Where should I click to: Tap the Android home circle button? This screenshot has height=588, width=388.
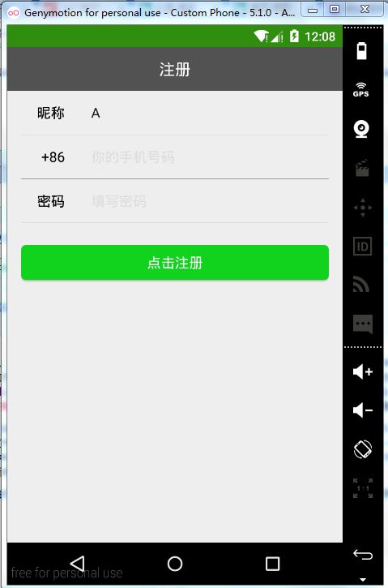click(x=175, y=563)
